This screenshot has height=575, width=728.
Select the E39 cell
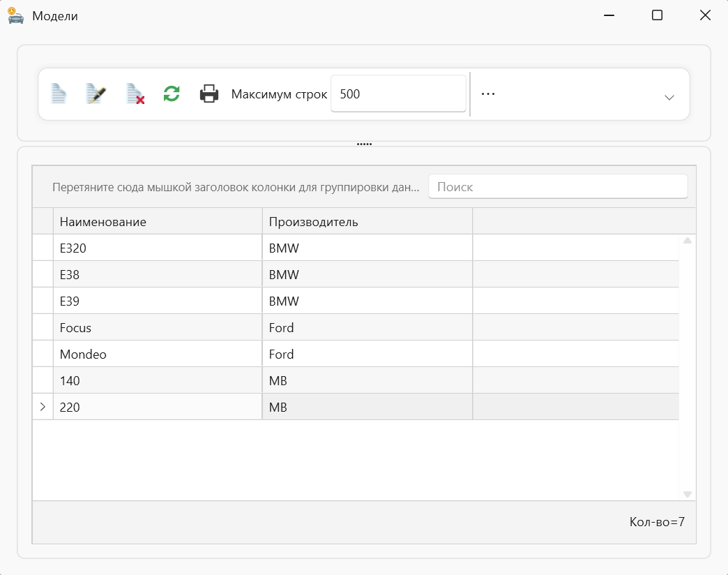pos(158,301)
